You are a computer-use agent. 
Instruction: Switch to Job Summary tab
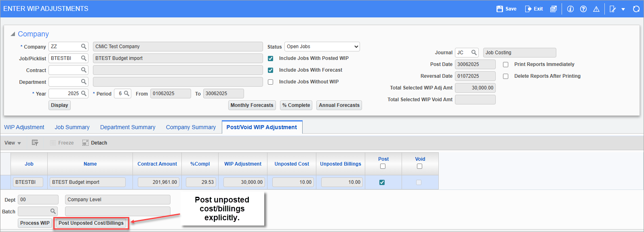click(72, 127)
